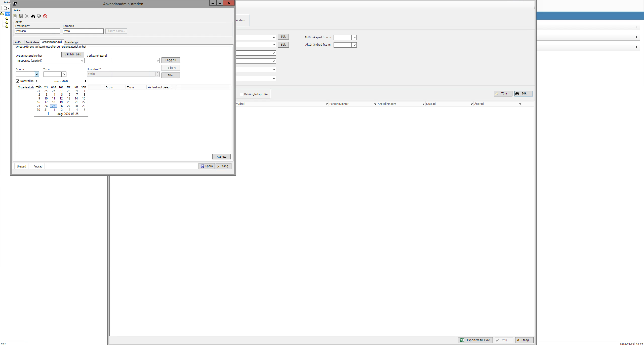This screenshot has width=644, height=345.
Task: Toggle the Kontroll mot delegering checkbox
Action: 18,81
